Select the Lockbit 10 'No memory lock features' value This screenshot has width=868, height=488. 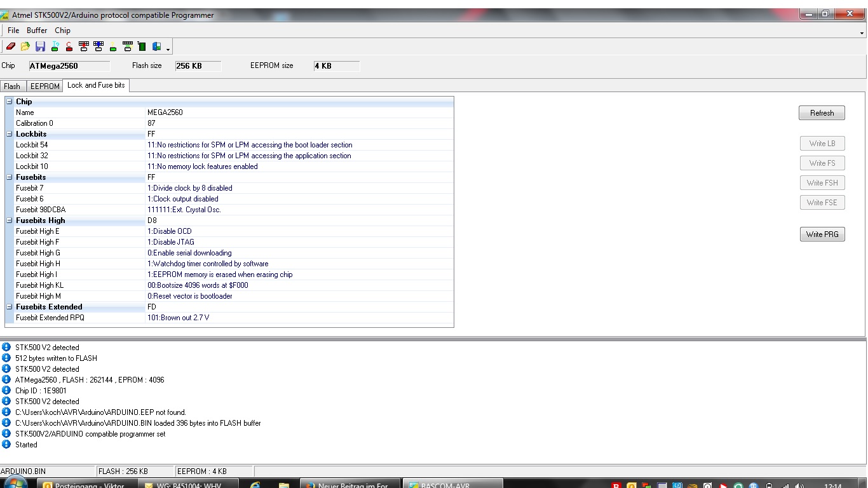pos(203,166)
